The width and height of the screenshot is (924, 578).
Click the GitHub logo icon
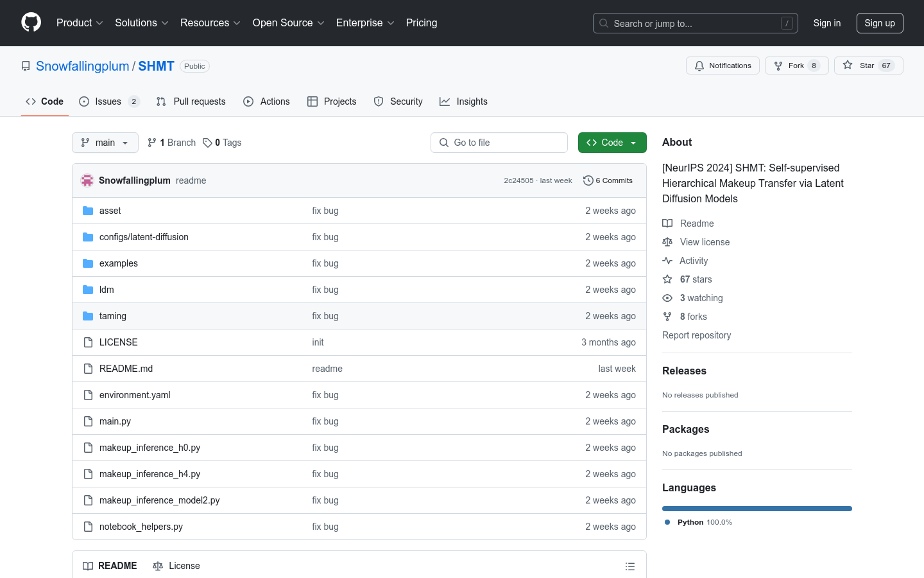coord(31,22)
